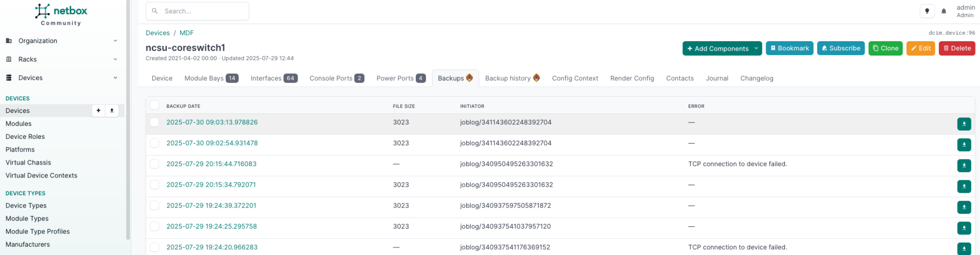Check the 2025-07-30 09:02:54 backup row
This screenshot has height=255, width=980.
point(154,143)
